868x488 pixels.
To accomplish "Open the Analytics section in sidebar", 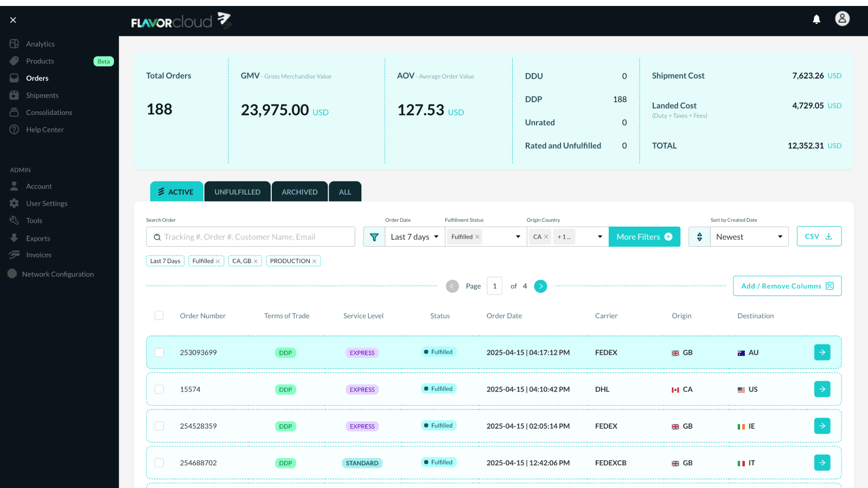I will tap(40, 43).
